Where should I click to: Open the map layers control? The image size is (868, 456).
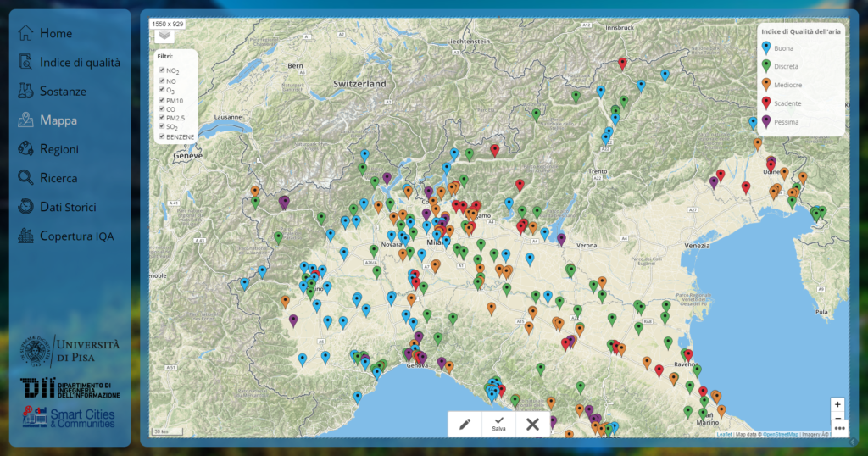tap(164, 36)
